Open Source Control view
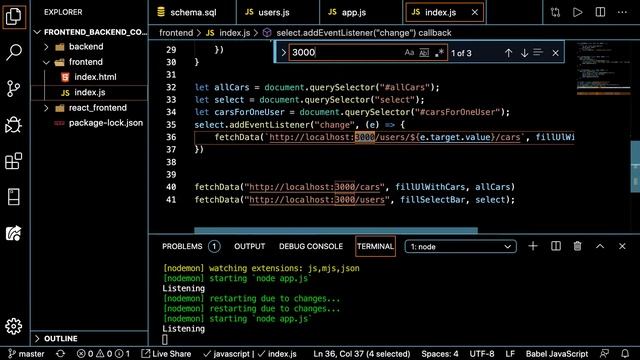This screenshot has height=360, width=640. (14, 88)
